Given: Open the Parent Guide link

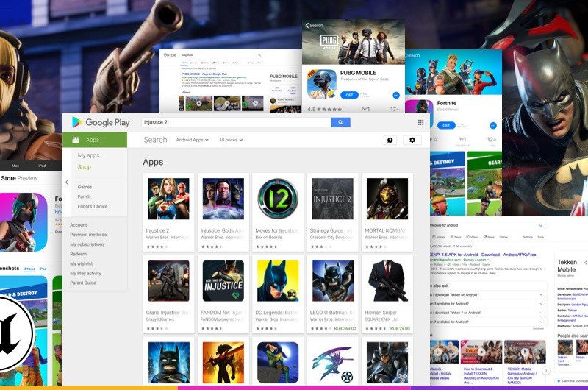Looking at the screenshot, I should click(x=83, y=283).
